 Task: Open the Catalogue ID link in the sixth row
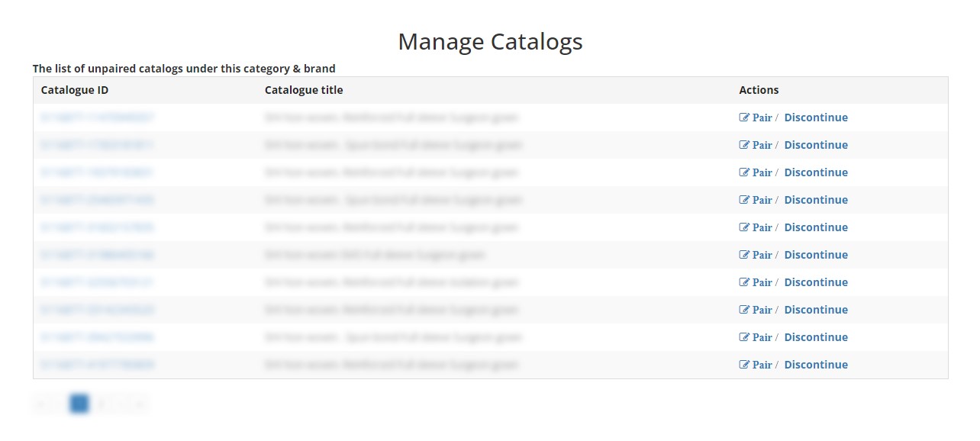pos(96,254)
